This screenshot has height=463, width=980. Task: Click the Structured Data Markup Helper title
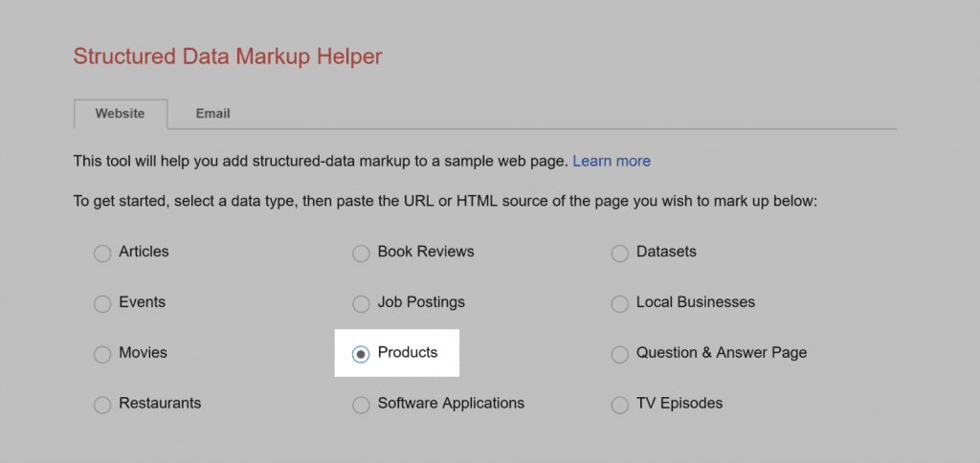pos(228,56)
